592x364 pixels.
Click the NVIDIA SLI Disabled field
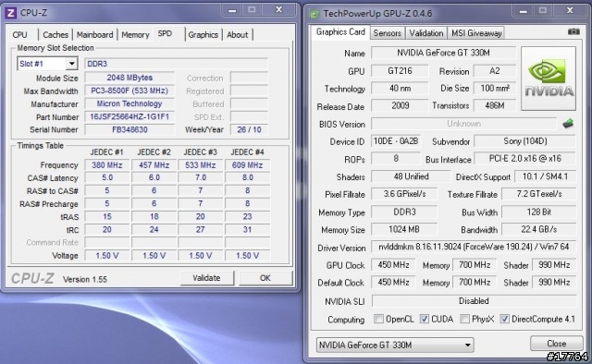[474, 301]
